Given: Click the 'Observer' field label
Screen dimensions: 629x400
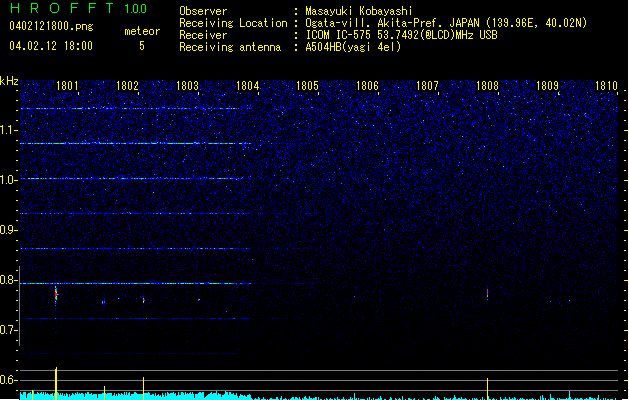Looking at the screenshot, I should pos(203,11).
